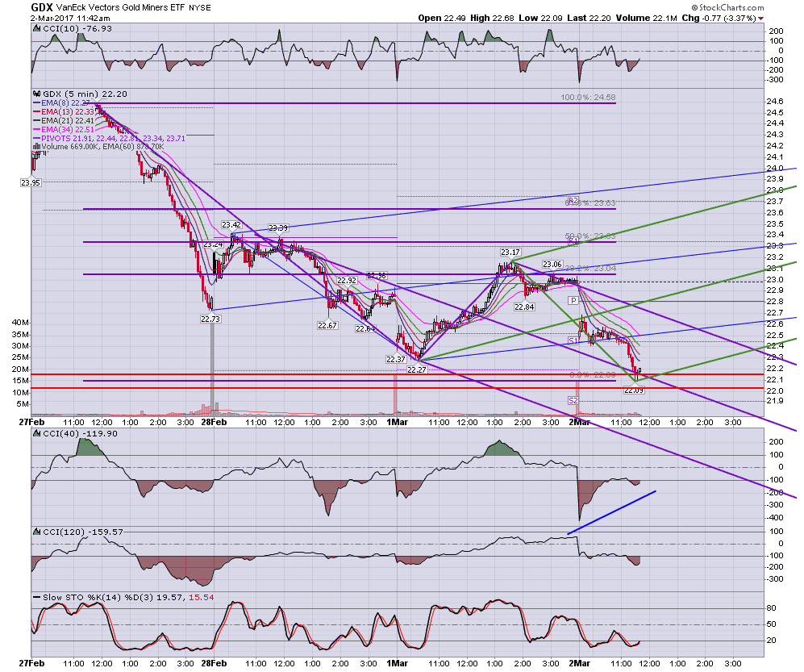Click the 22.67 price tag
The height and width of the screenshot is (672, 804).
[327, 325]
